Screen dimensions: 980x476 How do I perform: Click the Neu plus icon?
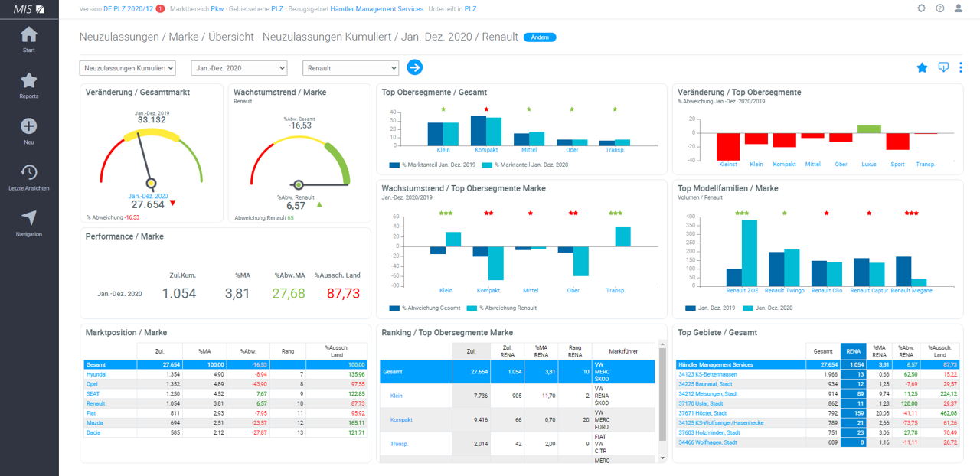click(x=29, y=126)
